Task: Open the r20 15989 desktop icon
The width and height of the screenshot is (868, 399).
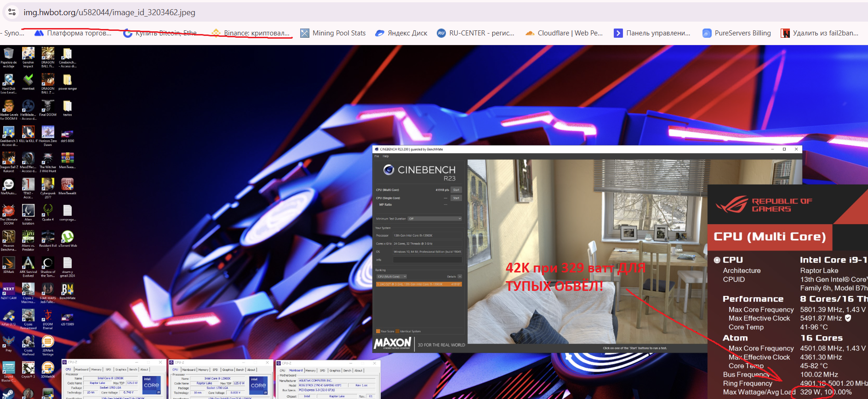Action: pyautogui.click(x=68, y=318)
